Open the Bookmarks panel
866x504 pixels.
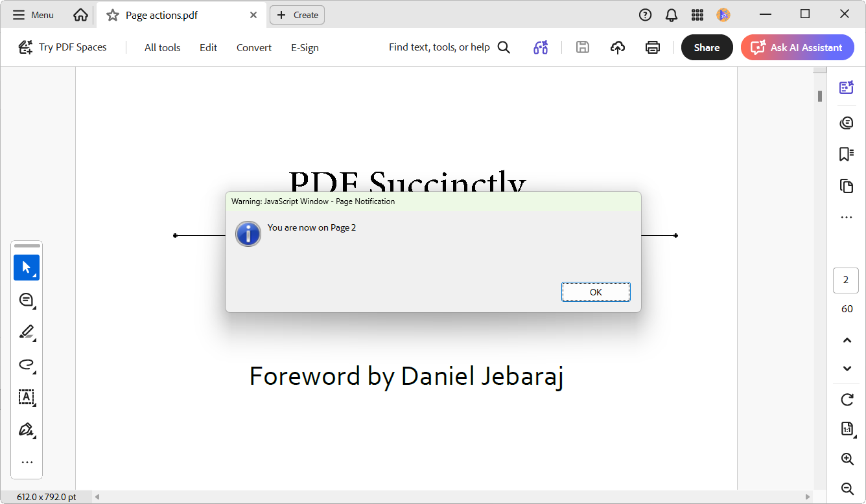847,154
